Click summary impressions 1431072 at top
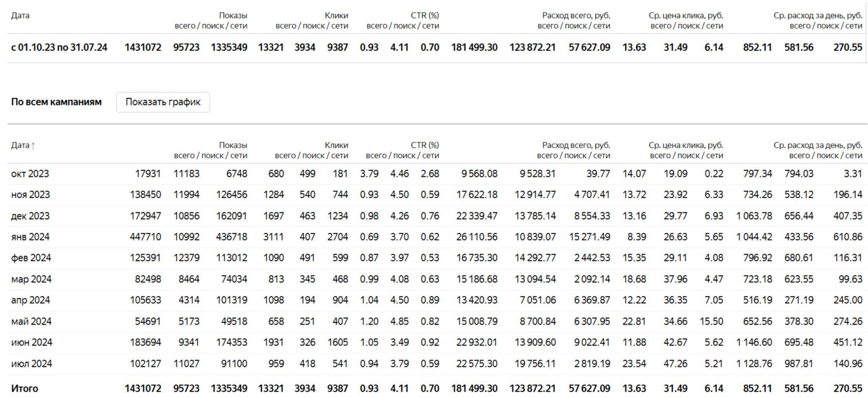The image size is (868, 397). [x=143, y=47]
